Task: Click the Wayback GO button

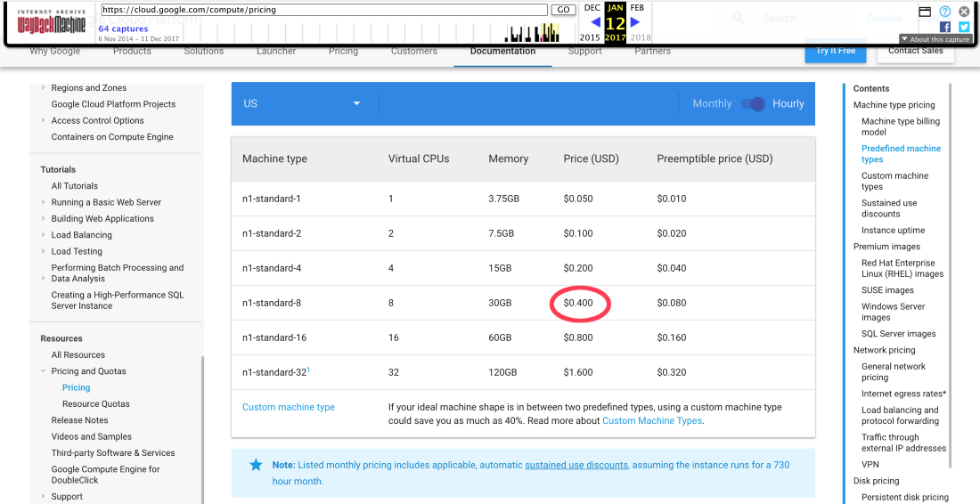Action: point(563,10)
